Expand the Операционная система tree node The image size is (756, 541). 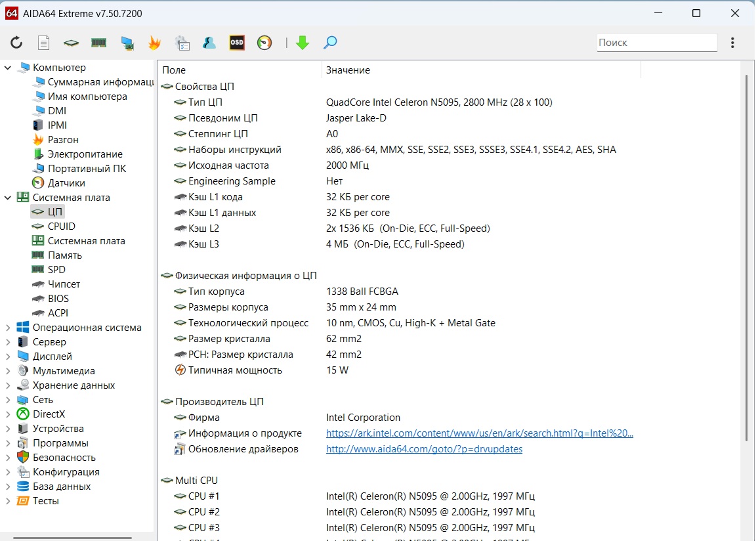(x=8, y=328)
